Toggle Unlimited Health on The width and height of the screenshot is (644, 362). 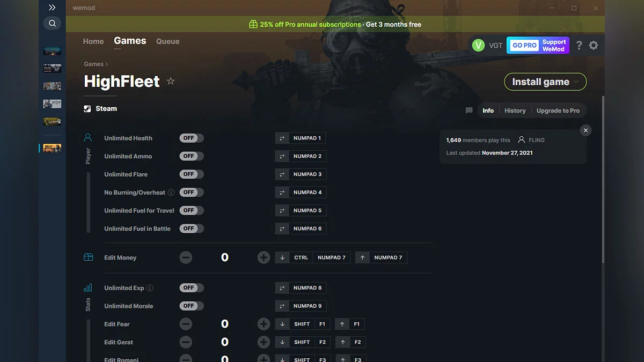point(192,138)
